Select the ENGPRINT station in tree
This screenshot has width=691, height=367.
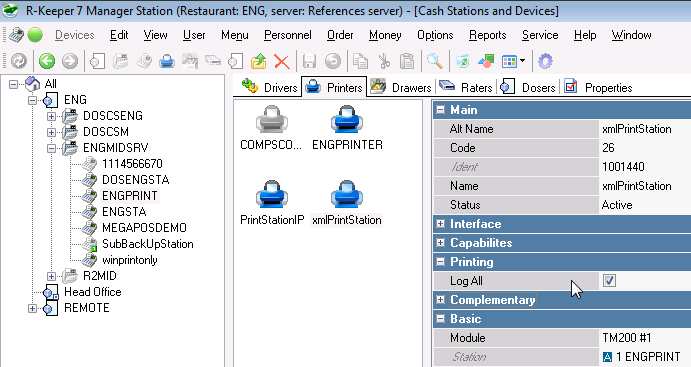tap(130, 196)
